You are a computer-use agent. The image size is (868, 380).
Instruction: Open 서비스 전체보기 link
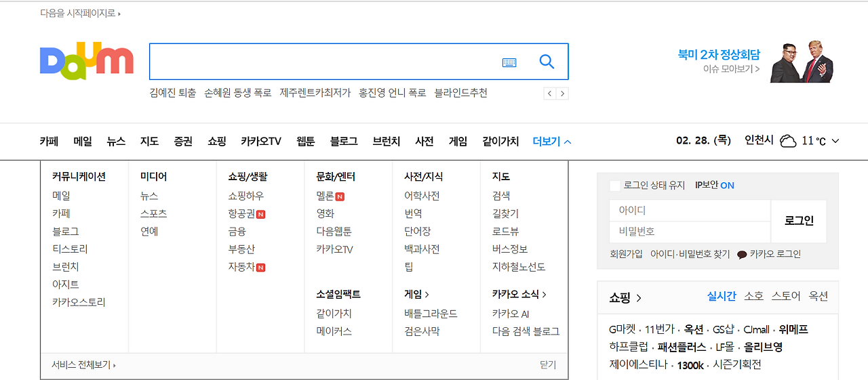point(83,364)
